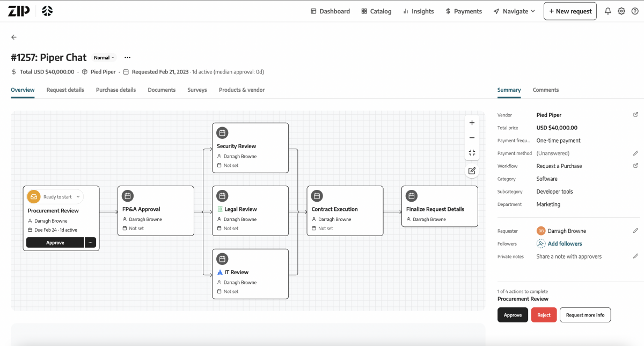Reject the Procurement Review request
Viewport: 644px width, 346px height.
(x=544, y=315)
